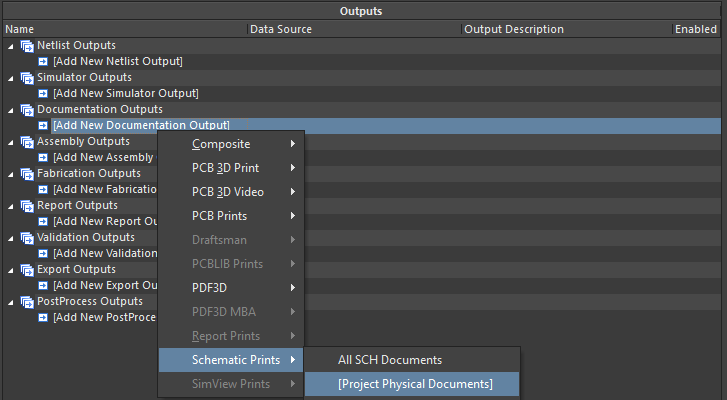Viewport: 727px width, 400px height.
Task: Click the Simulator Outputs category icon
Action: (x=27, y=78)
